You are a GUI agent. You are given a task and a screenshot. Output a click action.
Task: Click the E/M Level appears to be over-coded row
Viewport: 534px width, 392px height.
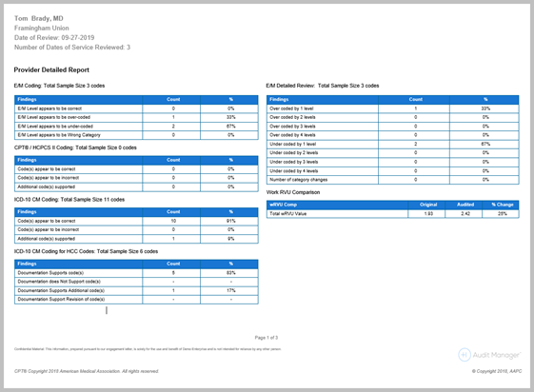136,117
